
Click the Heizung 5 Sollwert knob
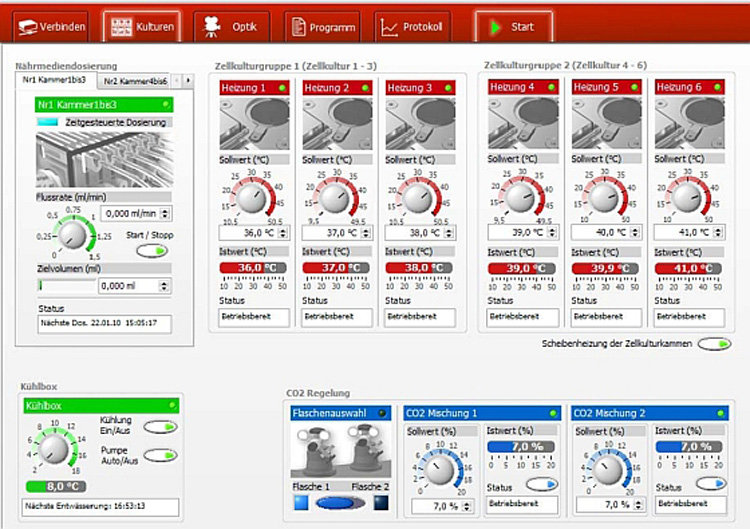tap(603, 198)
